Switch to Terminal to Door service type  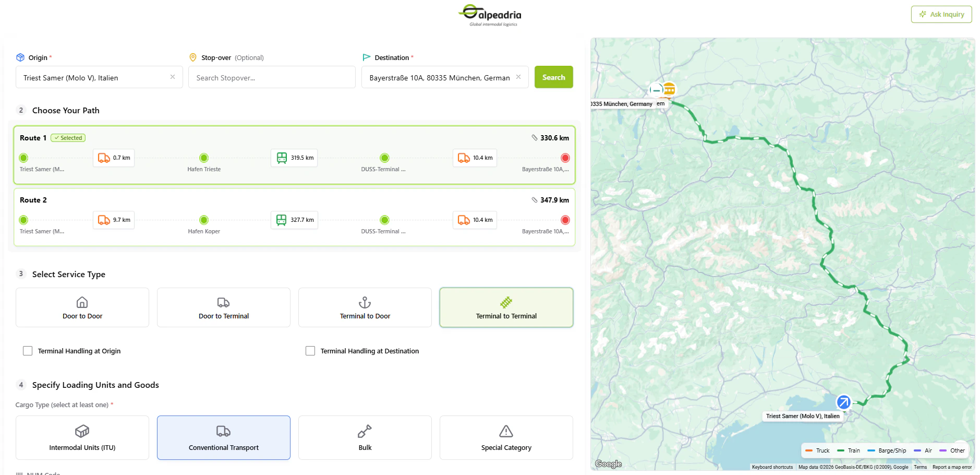point(365,307)
